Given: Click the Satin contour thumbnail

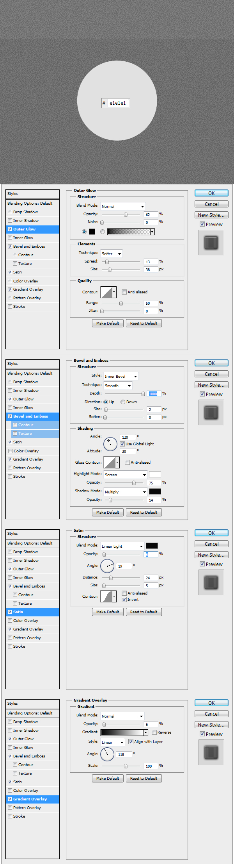Looking at the screenshot, I should (x=106, y=596).
